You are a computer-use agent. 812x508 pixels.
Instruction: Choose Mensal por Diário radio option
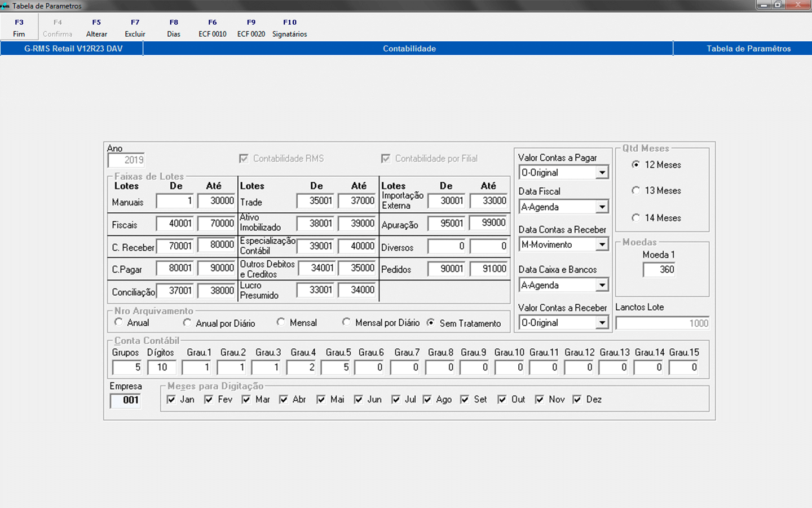346,322
